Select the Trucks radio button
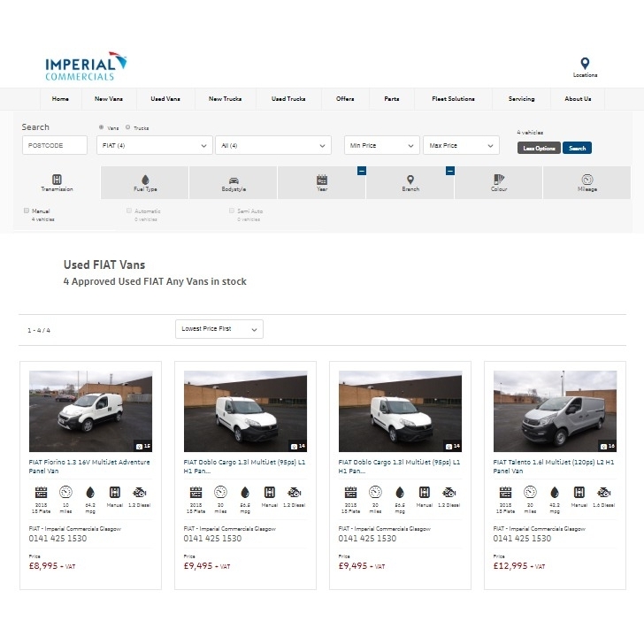Viewport: 644px width, 644px height. 127,127
